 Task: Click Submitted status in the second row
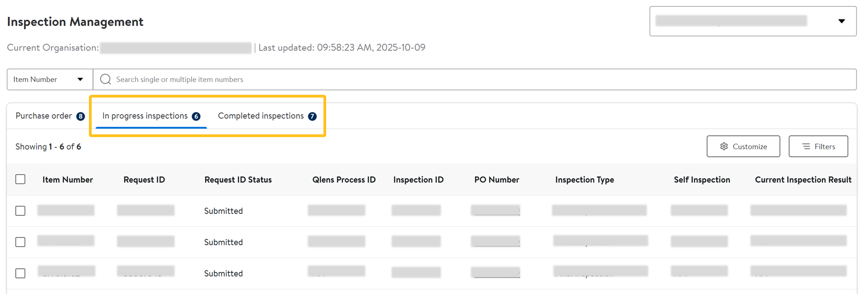point(223,242)
